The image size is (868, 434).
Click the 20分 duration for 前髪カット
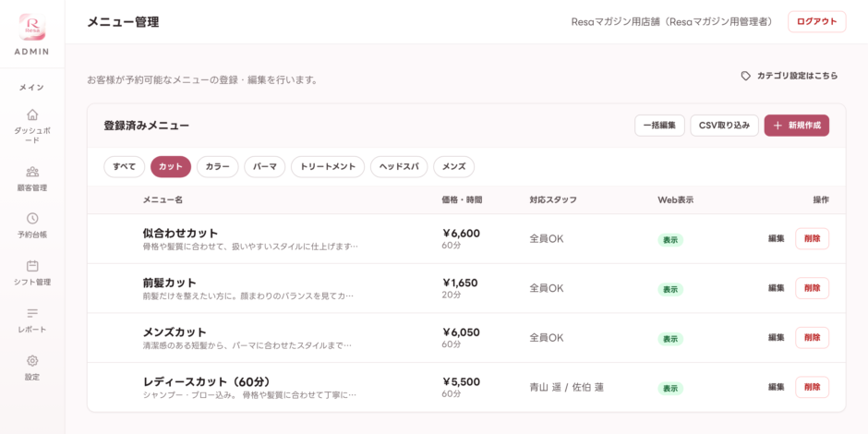click(452, 295)
